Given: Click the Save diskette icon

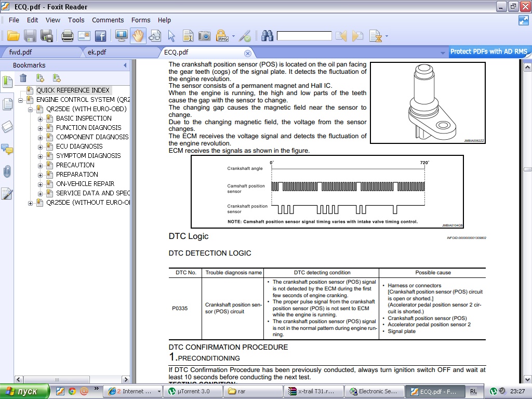Looking at the screenshot, I should pyautogui.click(x=30, y=36).
